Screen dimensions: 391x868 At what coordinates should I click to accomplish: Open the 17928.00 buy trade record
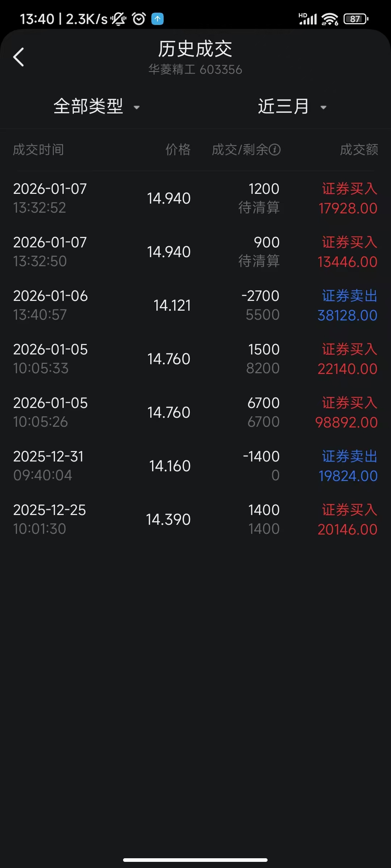[x=195, y=198]
